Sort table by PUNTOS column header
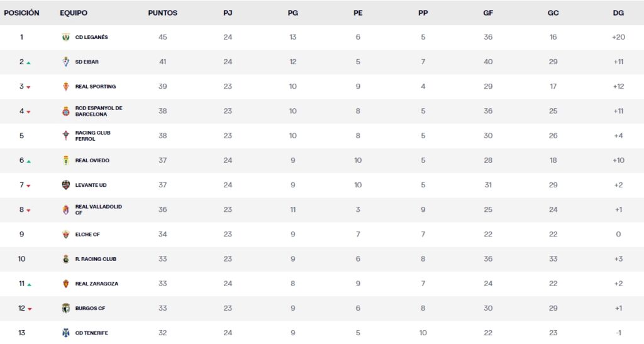 point(163,13)
